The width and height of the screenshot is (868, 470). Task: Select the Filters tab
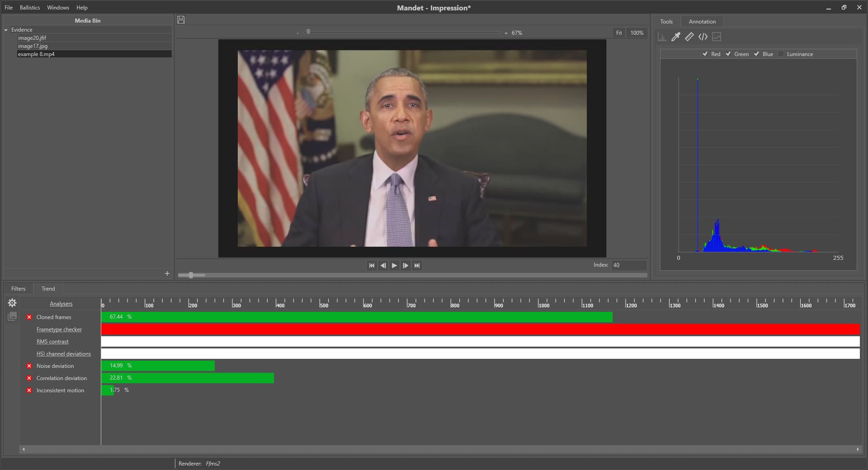pos(19,289)
